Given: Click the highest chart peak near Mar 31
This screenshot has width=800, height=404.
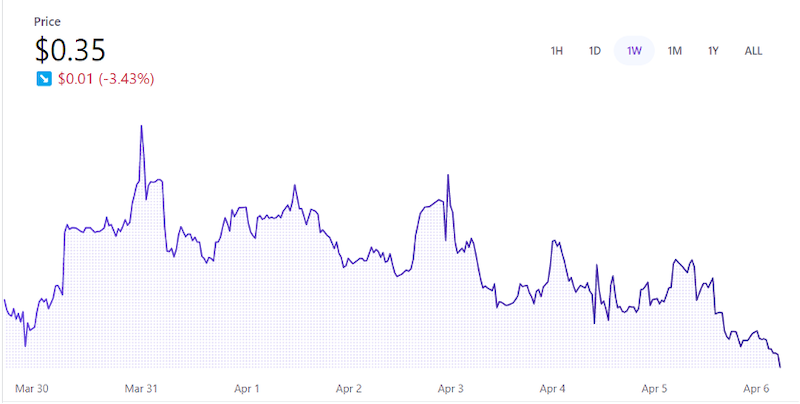Looking at the screenshot, I should click(x=141, y=127).
